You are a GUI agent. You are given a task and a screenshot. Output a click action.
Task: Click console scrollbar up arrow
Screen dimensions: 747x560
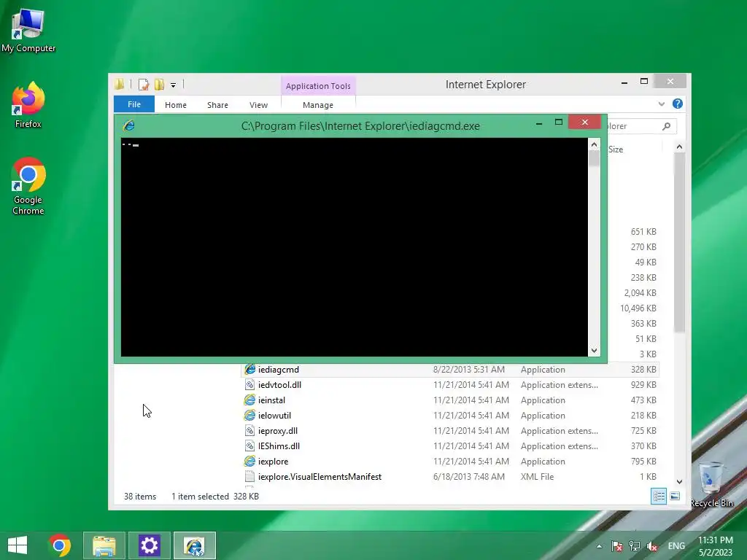tap(594, 144)
